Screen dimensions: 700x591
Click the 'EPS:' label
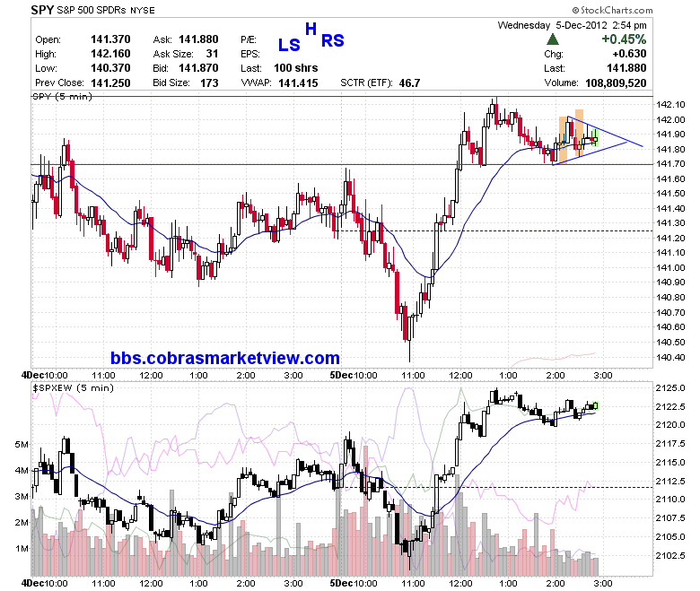tap(250, 54)
